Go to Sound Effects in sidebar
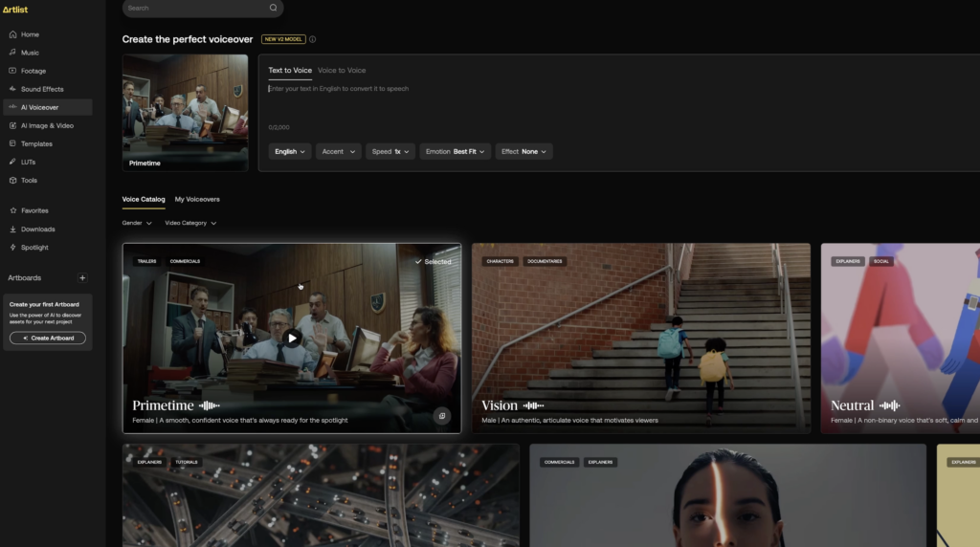This screenshot has width=980, height=547. pos(41,89)
